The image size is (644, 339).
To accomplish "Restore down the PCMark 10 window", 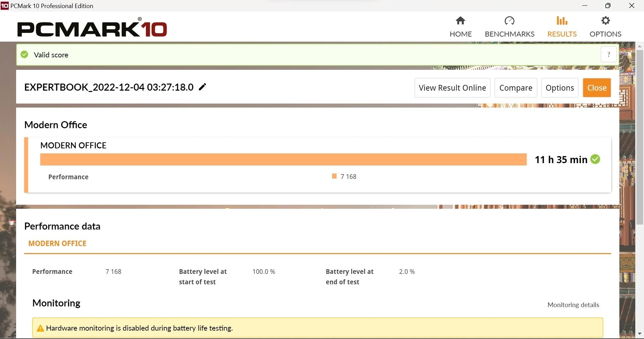I will tap(608, 6).
